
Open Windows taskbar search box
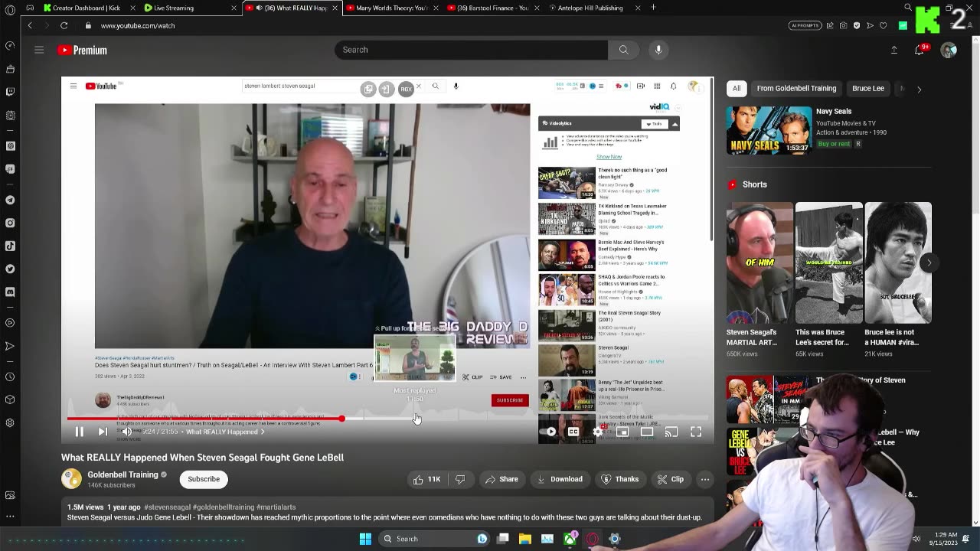pyautogui.click(x=434, y=539)
